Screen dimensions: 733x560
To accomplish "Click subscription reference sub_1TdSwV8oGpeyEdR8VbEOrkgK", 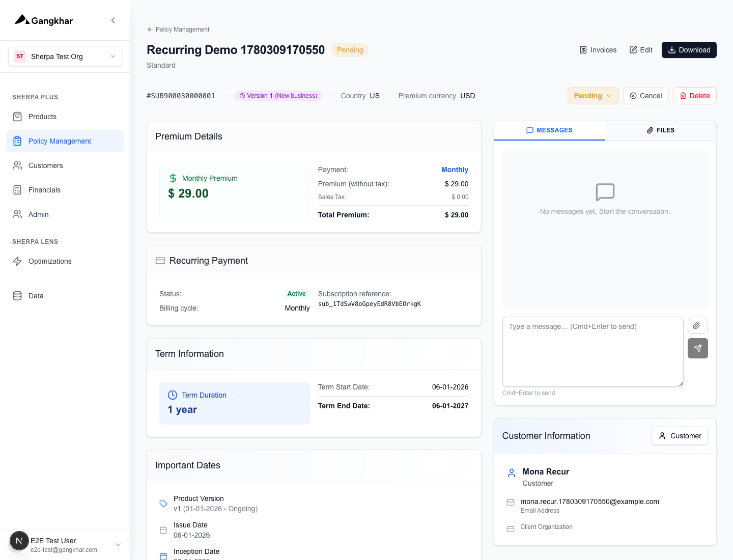I will click(x=370, y=304).
